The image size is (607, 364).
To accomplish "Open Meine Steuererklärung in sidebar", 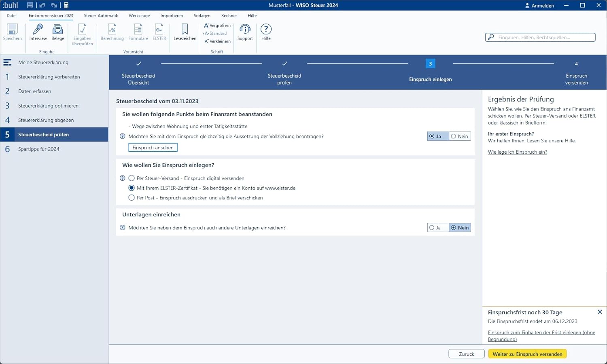I will (x=54, y=62).
